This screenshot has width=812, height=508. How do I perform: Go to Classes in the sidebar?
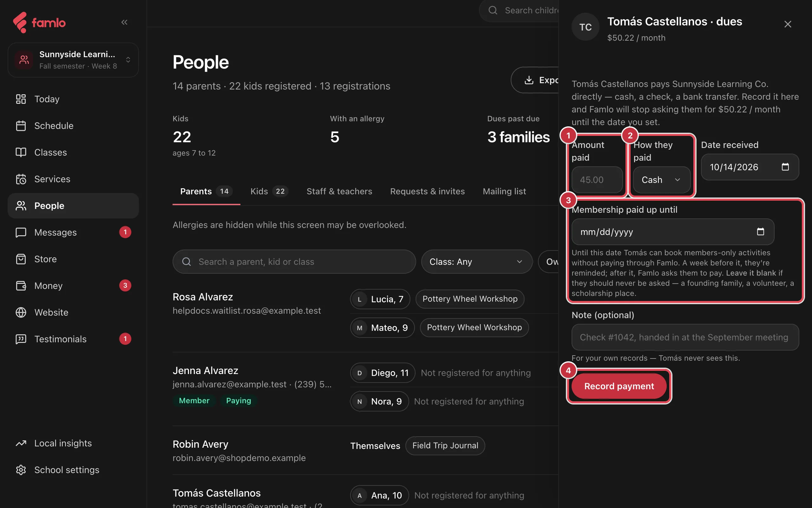(73, 152)
